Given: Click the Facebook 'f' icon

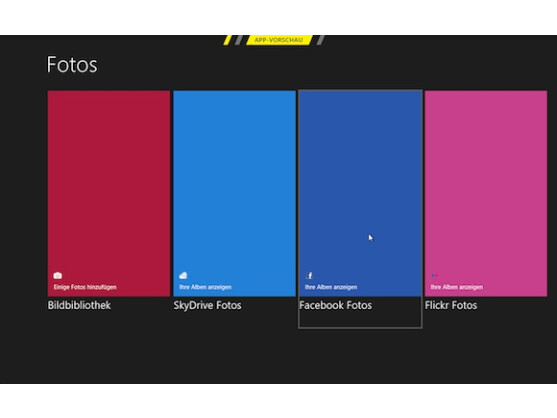Looking at the screenshot, I should point(309,276).
